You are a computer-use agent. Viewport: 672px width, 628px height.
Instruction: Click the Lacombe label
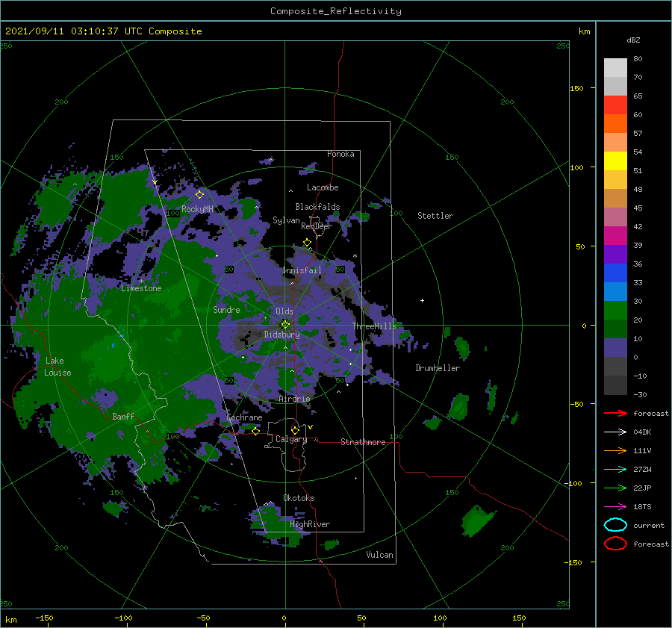coord(323,187)
